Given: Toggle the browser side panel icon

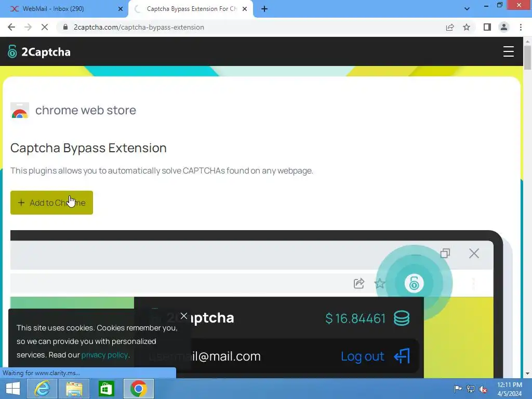Looking at the screenshot, I should tap(487, 27).
